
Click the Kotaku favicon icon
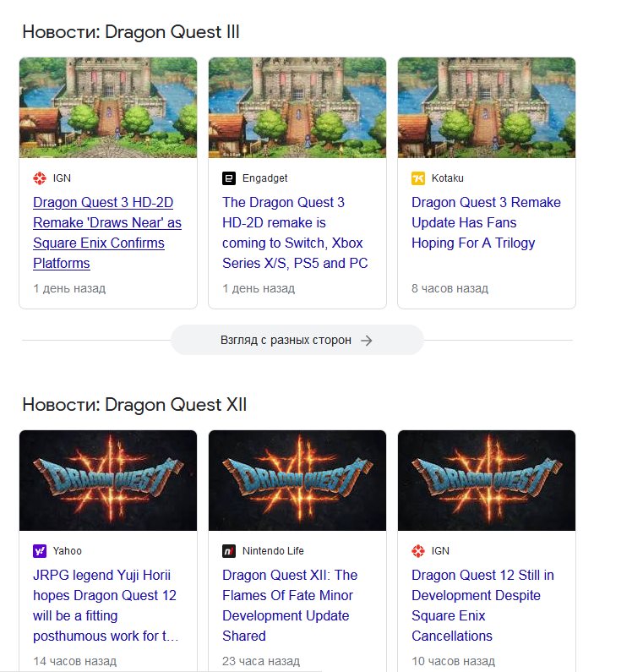point(418,178)
